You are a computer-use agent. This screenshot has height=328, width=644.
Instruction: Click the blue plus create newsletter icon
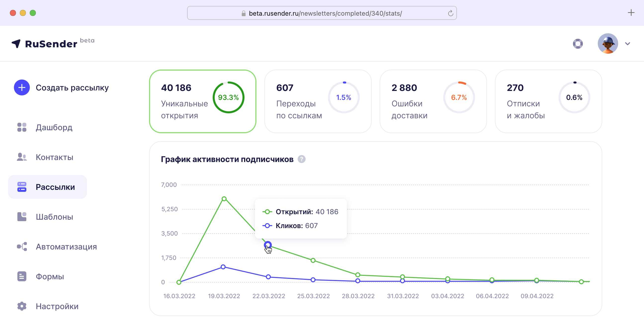coord(22,87)
